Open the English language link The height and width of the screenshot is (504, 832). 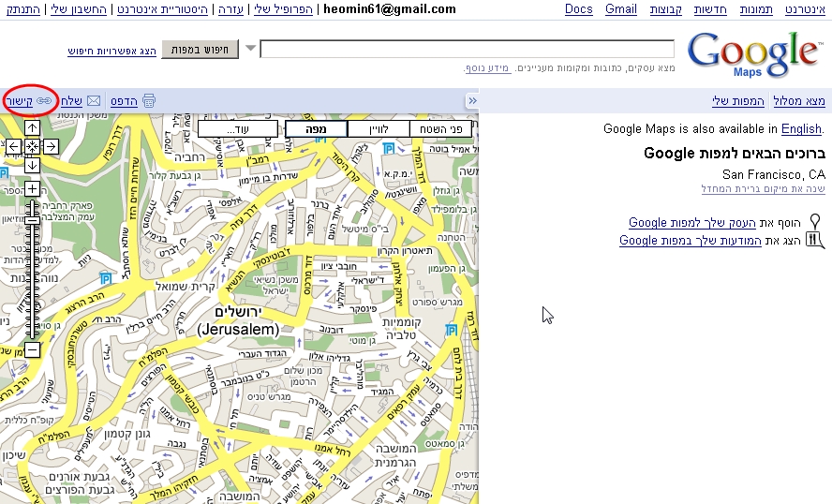801,129
